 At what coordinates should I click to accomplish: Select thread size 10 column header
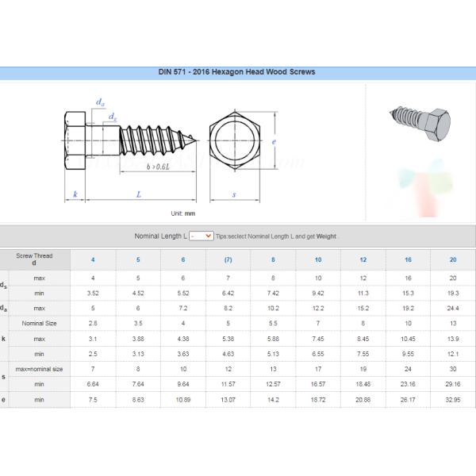[318, 259]
